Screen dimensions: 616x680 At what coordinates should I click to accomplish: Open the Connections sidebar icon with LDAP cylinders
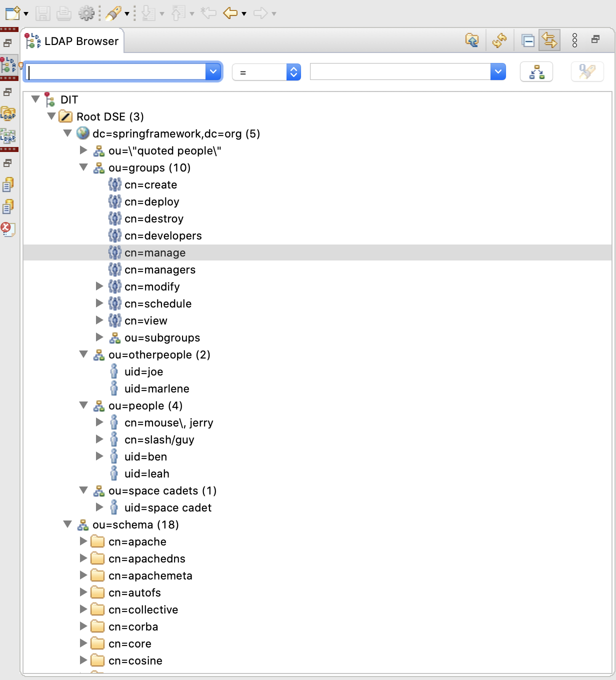pos(8,113)
